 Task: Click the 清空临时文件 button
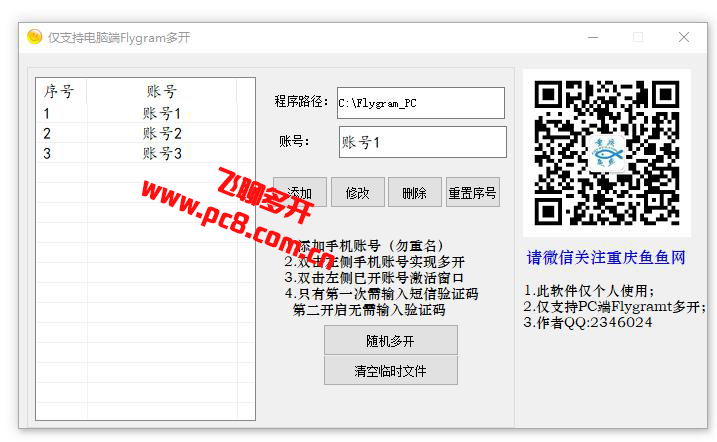coord(391,371)
